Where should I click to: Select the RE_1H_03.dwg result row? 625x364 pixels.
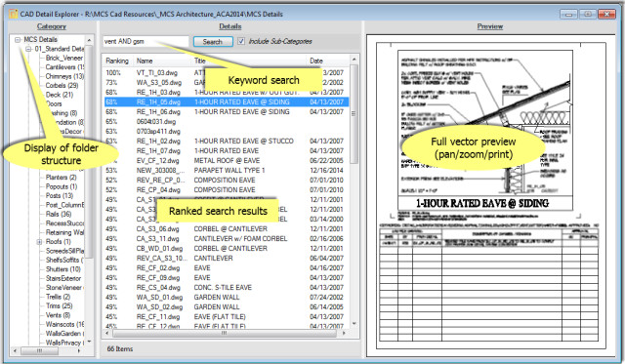click(227, 93)
